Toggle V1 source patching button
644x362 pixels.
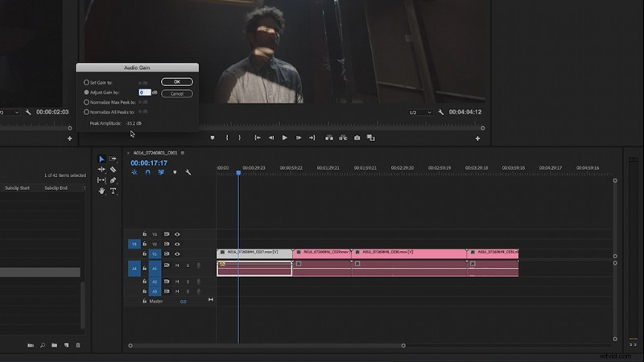134,245
